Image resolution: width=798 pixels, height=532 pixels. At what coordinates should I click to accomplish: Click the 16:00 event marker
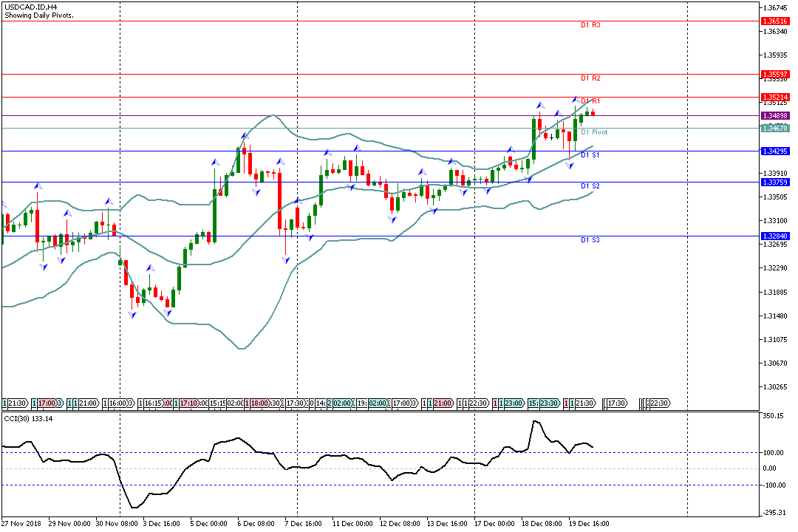click(x=120, y=403)
